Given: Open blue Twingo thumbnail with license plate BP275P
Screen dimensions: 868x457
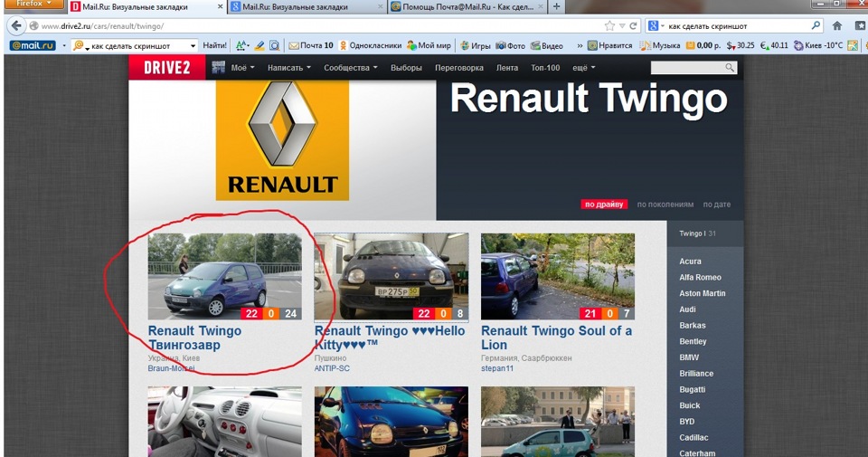Looking at the screenshot, I should 392,276.
